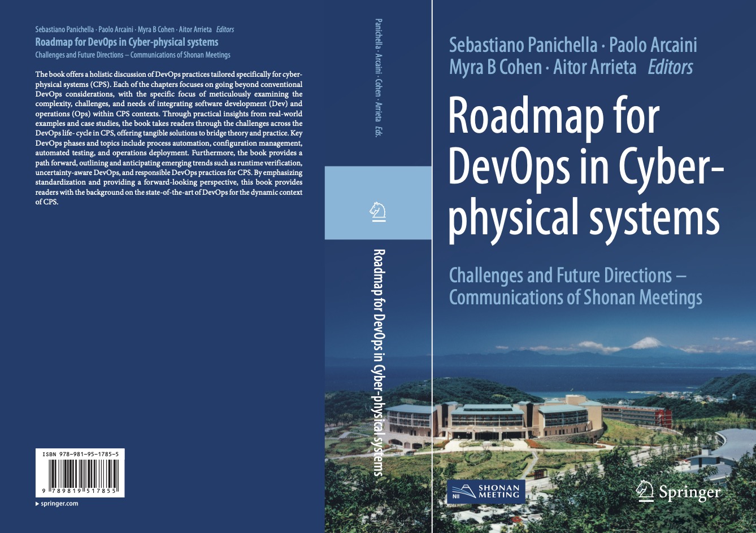Click Sebastiano Panichella's name on front cover
756x533 pixels.
[522, 45]
